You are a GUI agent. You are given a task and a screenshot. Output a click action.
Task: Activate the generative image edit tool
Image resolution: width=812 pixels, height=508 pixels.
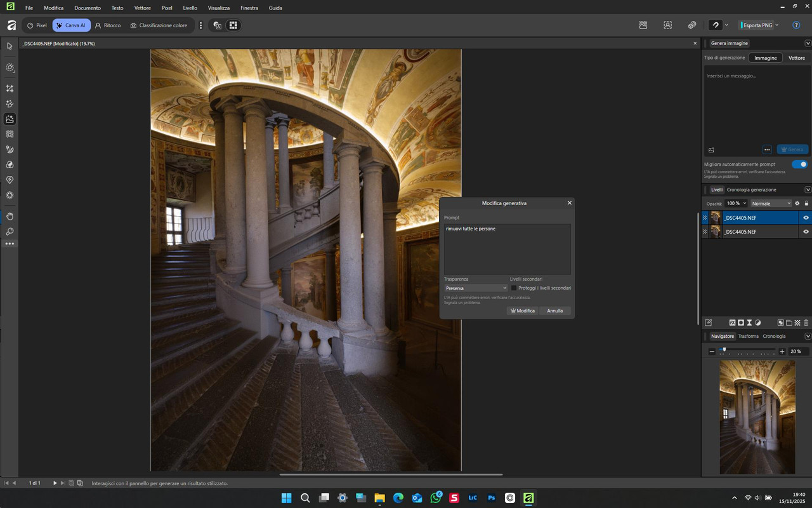pos(10,119)
